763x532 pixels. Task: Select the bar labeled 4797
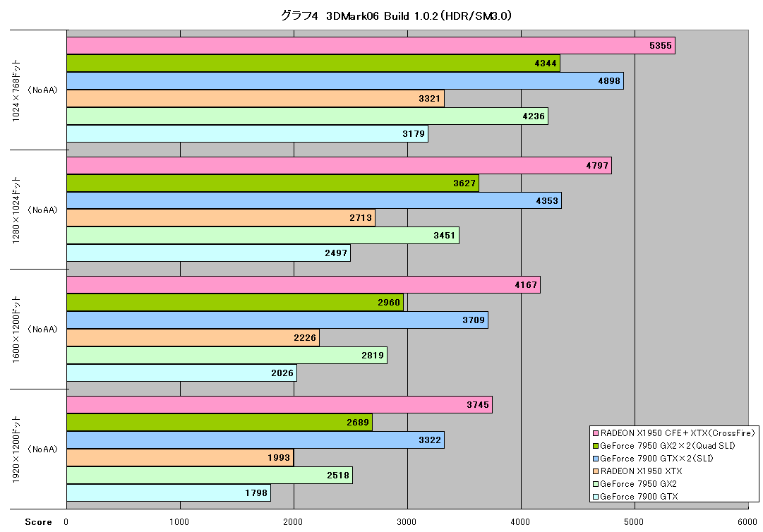pos(340,165)
